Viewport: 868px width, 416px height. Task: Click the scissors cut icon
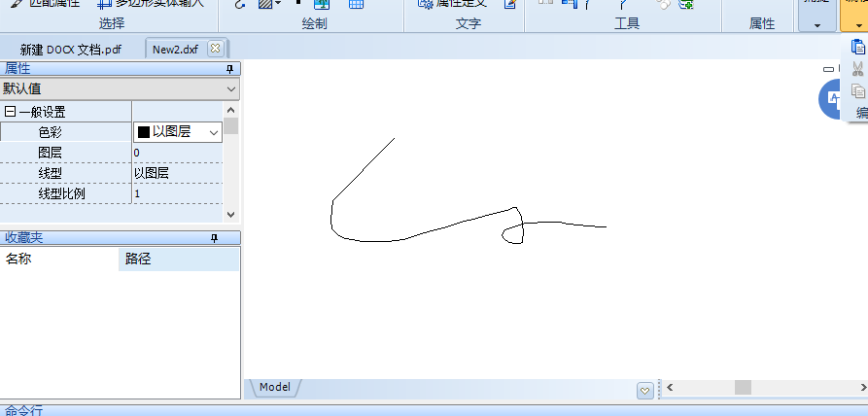tap(857, 68)
